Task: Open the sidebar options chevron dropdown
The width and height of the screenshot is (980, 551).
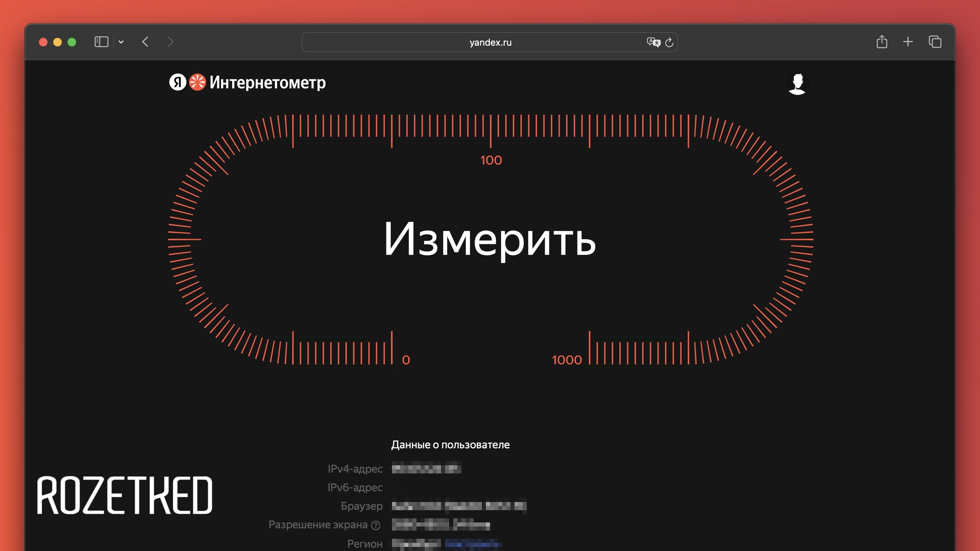Action: (121, 42)
